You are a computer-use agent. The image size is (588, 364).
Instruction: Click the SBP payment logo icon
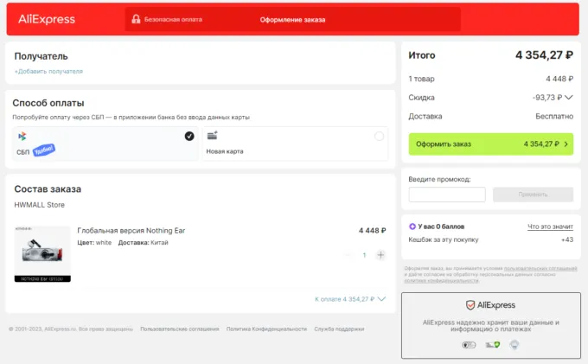coord(22,137)
